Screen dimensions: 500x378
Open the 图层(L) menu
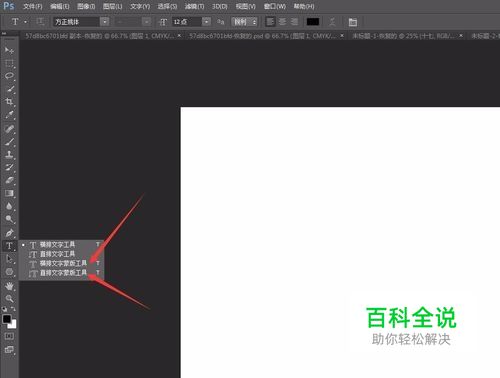click(112, 6)
